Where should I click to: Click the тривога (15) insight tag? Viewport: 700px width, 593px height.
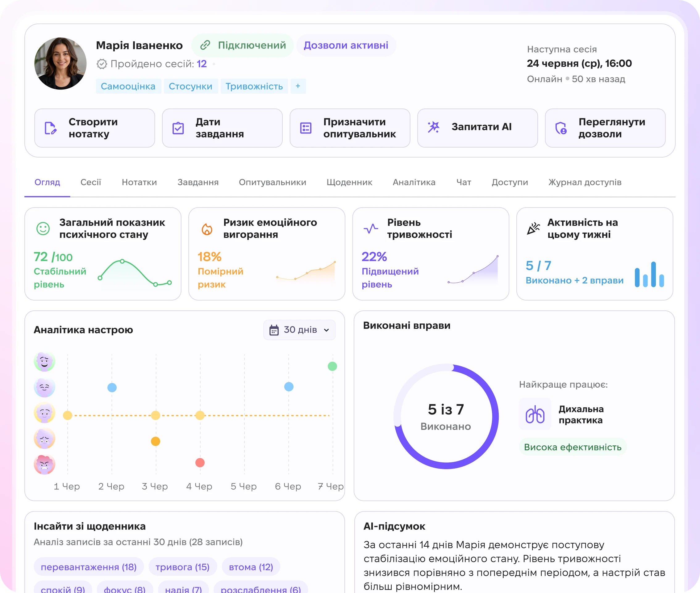pyautogui.click(x=182, y=567)
